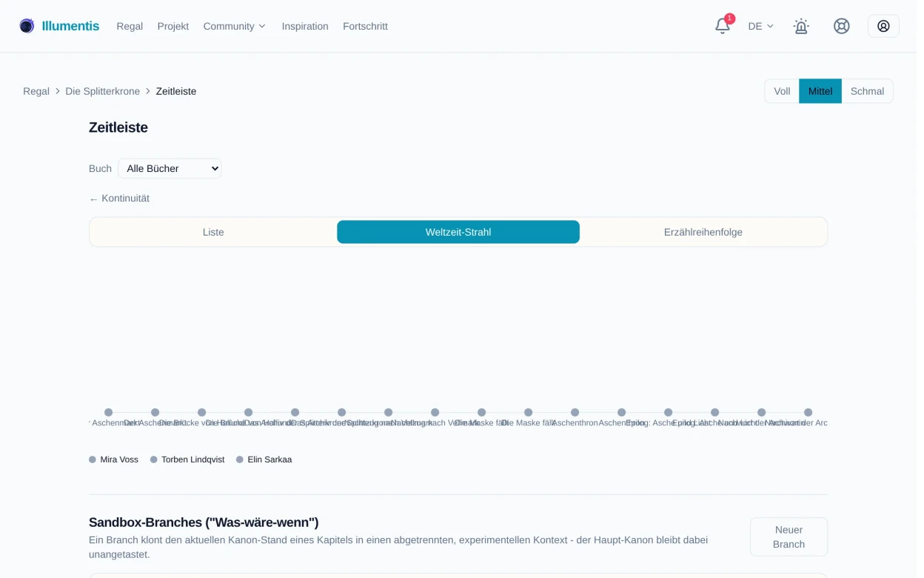Select the Weltzeit-Strahl tab
The width and height of the screenshot is (924, 578).
458,232
